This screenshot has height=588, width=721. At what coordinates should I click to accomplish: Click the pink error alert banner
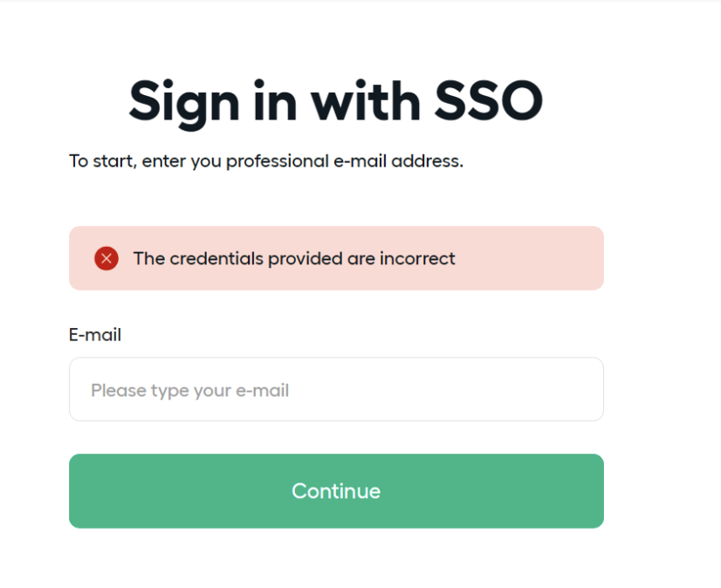tap(336, 258)
